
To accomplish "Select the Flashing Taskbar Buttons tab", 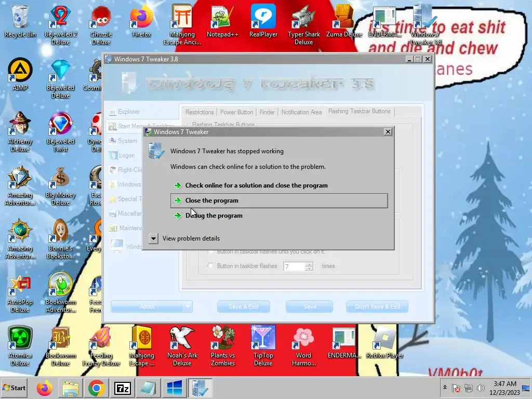I will [x=360, y=111].
